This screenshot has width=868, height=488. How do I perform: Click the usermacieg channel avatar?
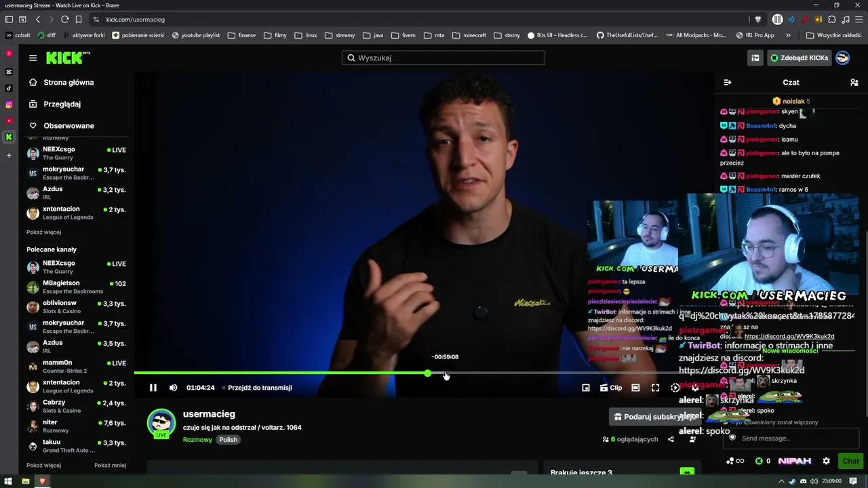coord(161,423)
